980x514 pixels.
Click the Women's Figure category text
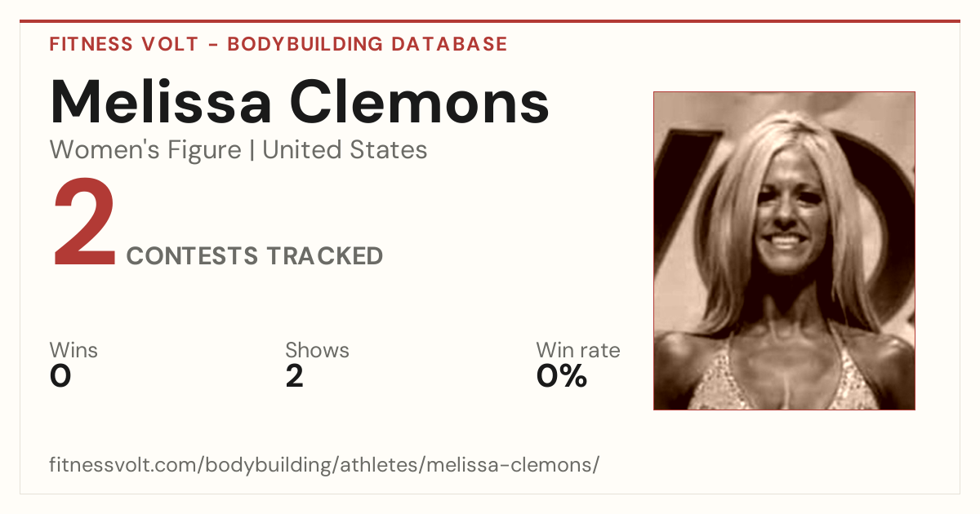[x=145, y=150]
